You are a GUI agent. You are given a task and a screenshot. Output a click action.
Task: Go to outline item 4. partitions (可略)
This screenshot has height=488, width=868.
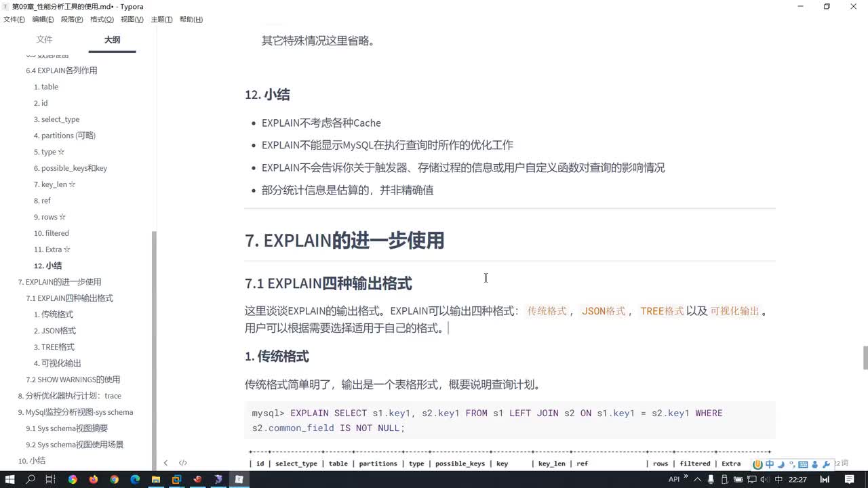click(64, 136)
